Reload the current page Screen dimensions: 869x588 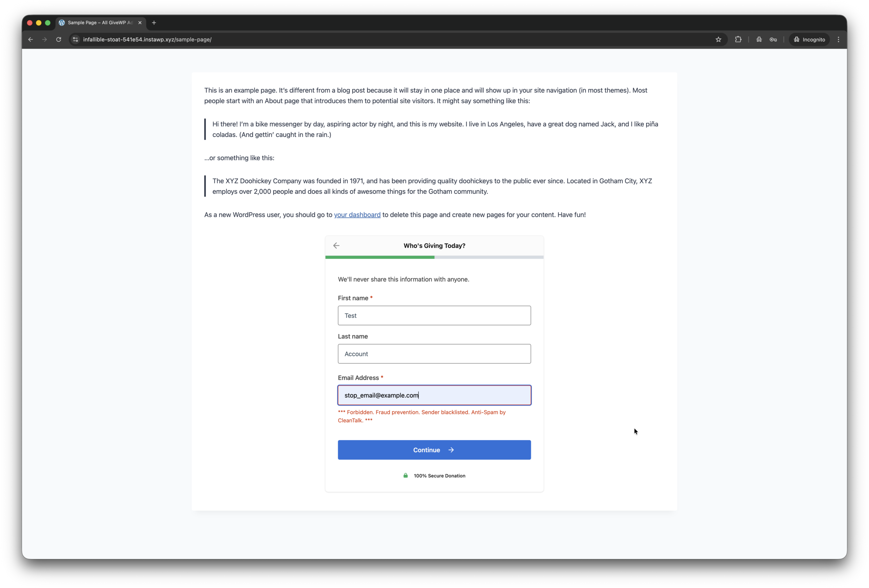point(59,39)
